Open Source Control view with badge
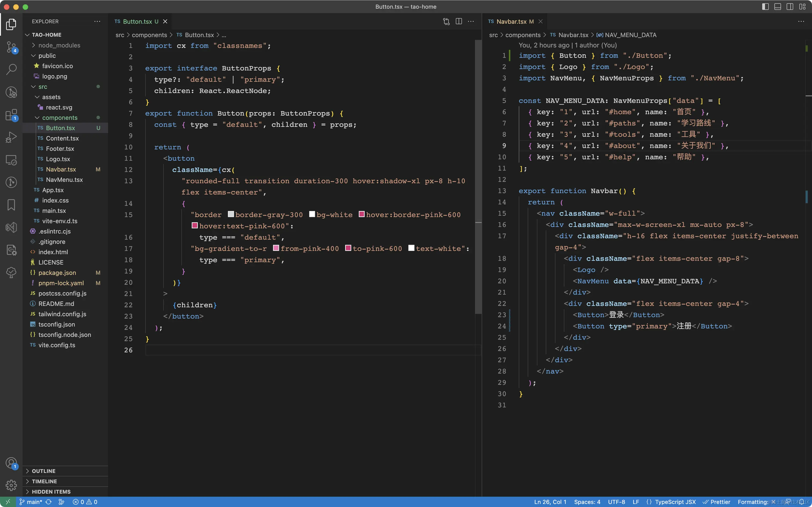This screenshot has width=812, height=507. pyautogui.click(x=11, y=47)
